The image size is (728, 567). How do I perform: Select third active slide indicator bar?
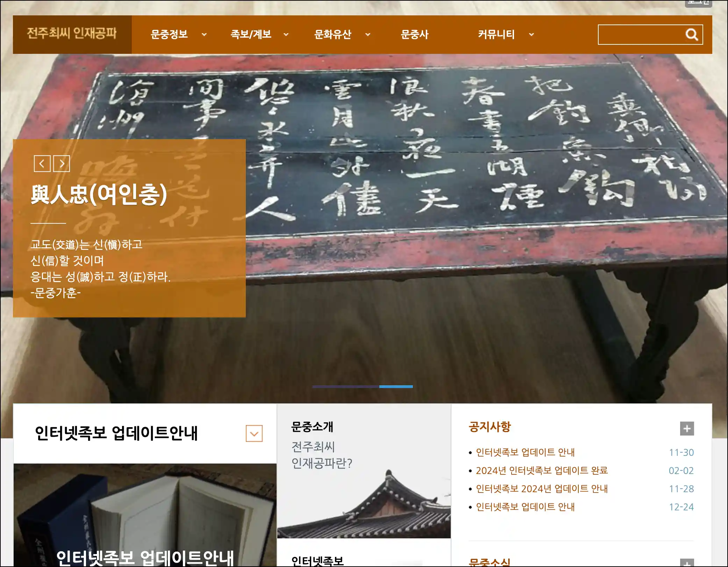click(x=396, y=387)
